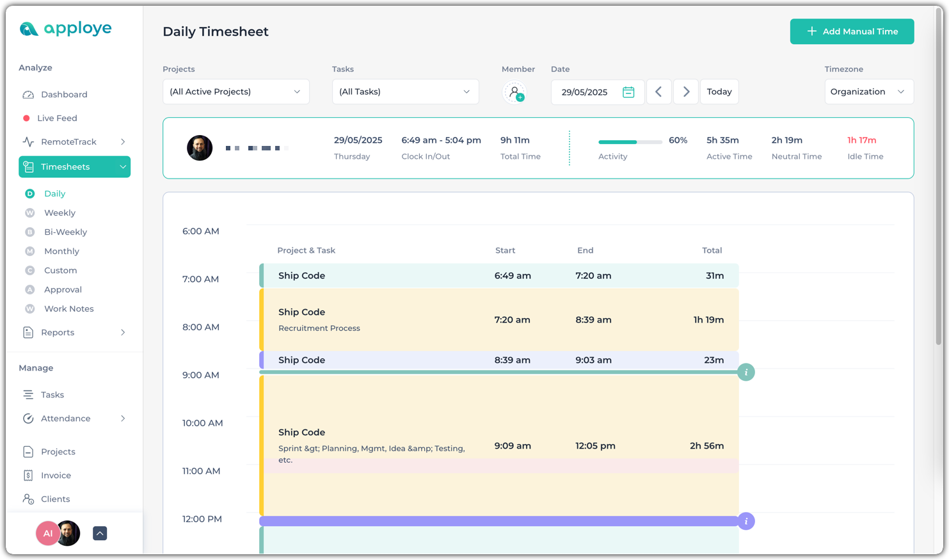Select the Daily timesheet view
Viewport: 949px width, 560px height.
coord(54,194)
